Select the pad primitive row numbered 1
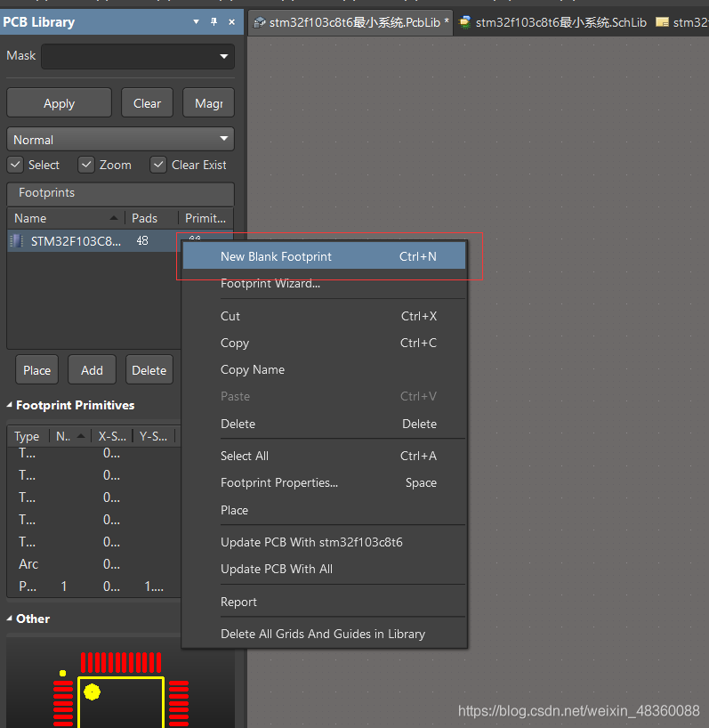 tap(93, 586)
